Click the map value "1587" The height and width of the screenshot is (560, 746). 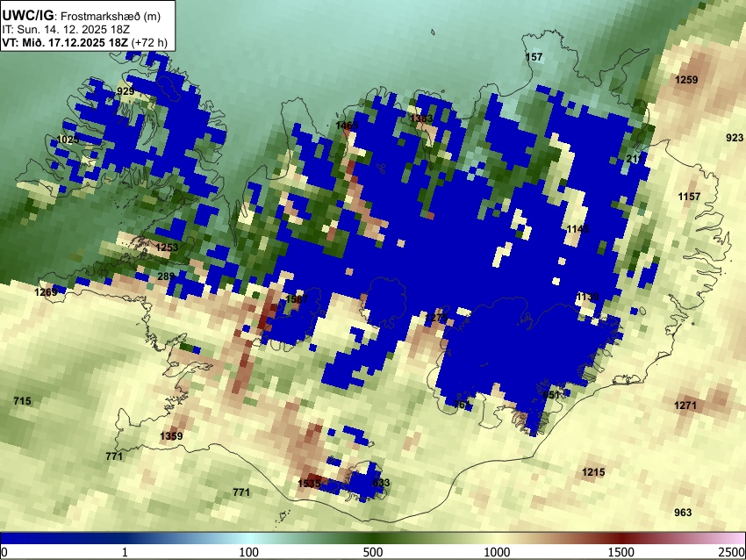(x=297, y=299)
